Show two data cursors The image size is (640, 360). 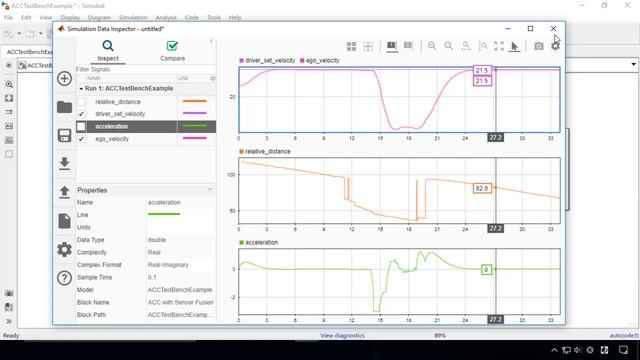(x=408, y=46)
